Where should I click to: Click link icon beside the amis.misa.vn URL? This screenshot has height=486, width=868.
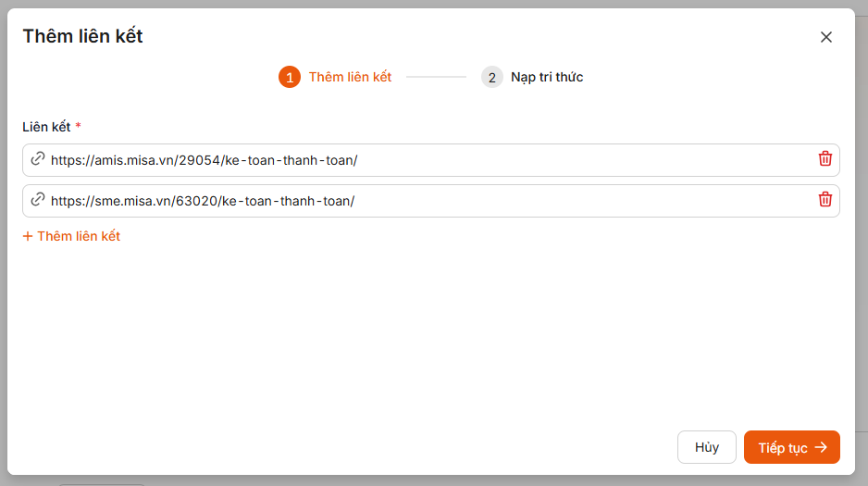[38, 159]
